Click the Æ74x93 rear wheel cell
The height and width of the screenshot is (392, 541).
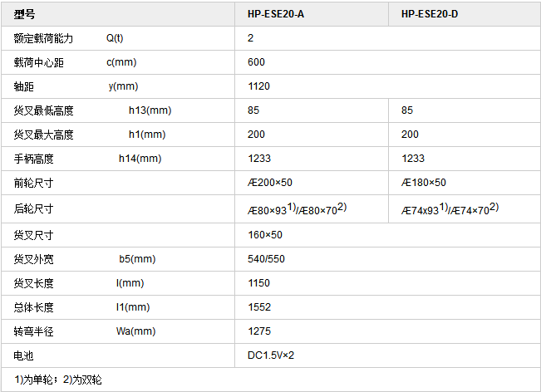449,209
